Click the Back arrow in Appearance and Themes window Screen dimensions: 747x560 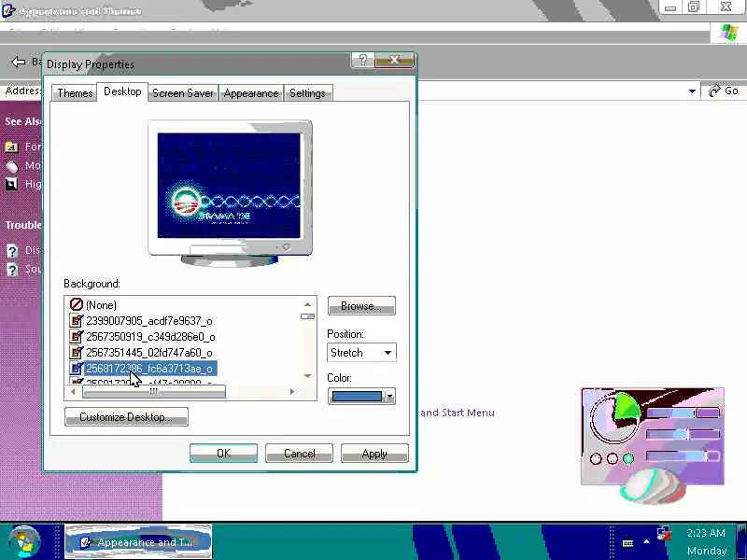[x=19, y=62]
